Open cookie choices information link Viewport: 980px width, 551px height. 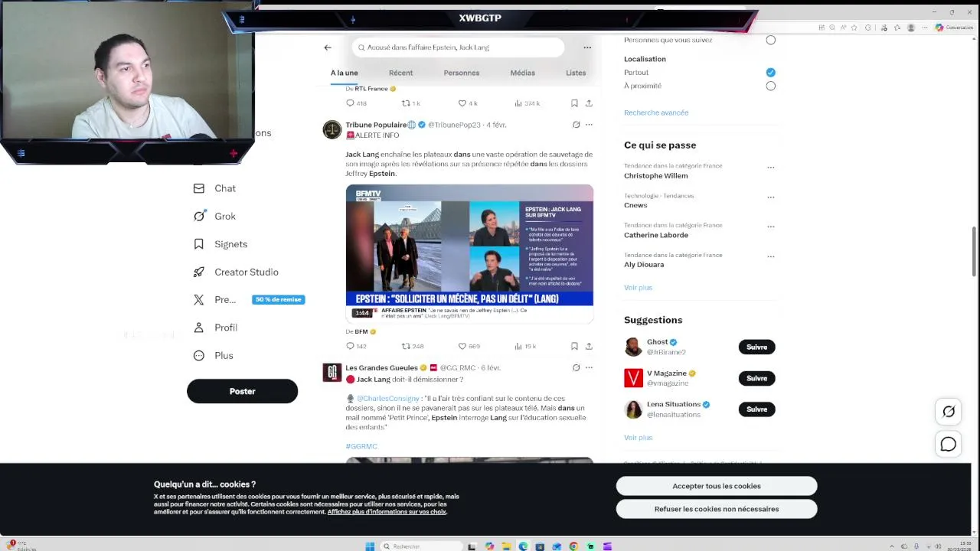(x=387, y=512)
